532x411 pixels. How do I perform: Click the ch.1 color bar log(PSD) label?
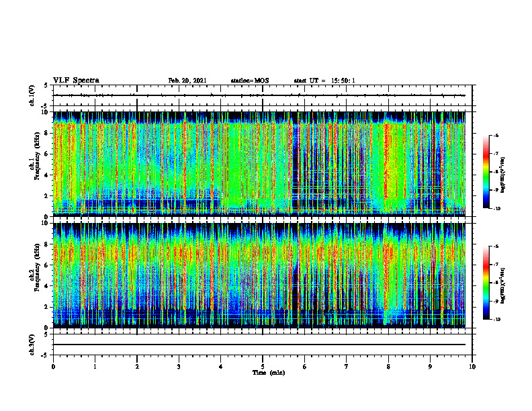coord(503,175)
